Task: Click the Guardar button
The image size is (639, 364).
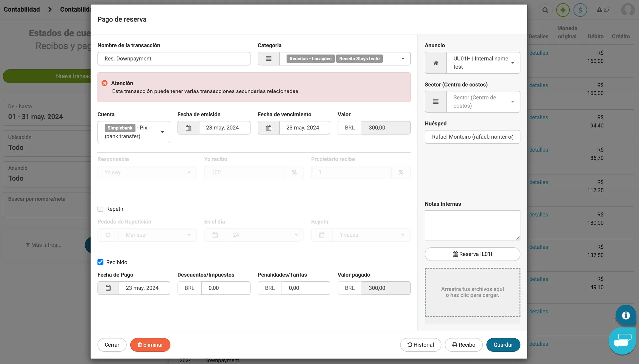Action: pos(503,345)
